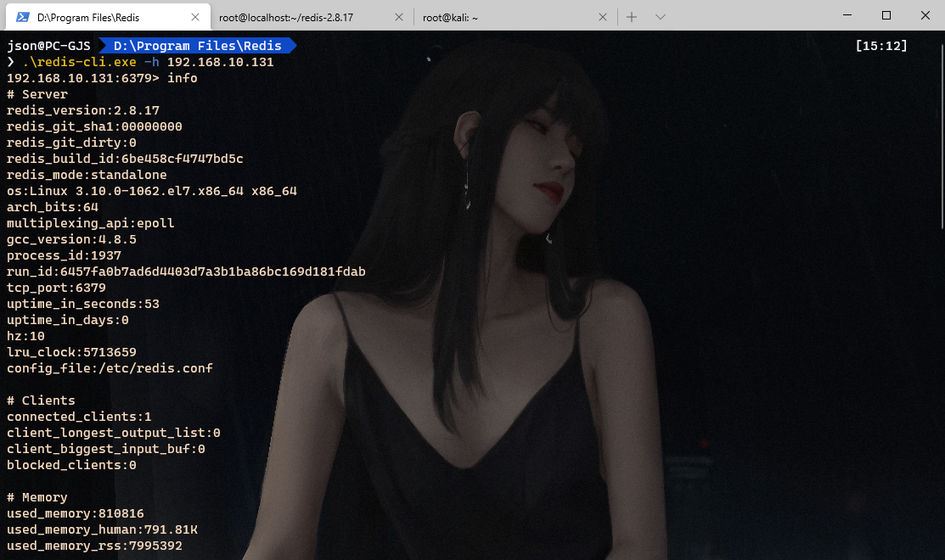Click the client_biggest_input_buf:0 line
The width and height of the screenshot is (945, 560).
[x=106, y=449]
